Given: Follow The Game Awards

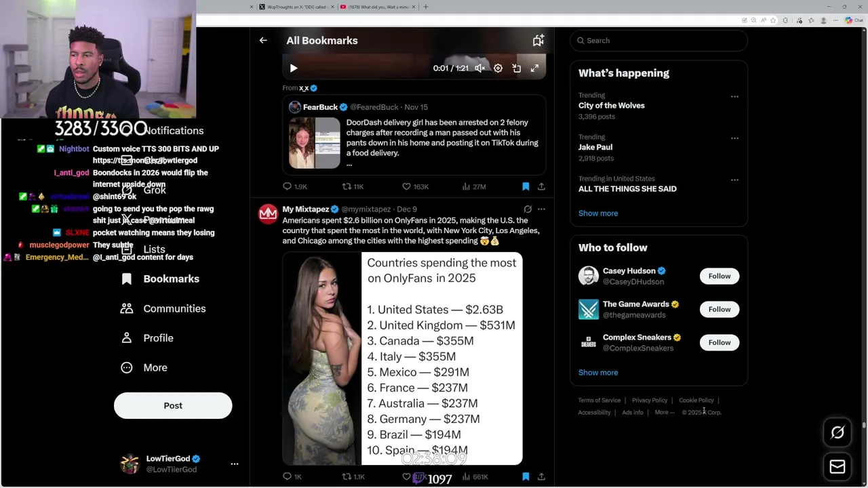Looking at the screenshot, I should point(719,309).
